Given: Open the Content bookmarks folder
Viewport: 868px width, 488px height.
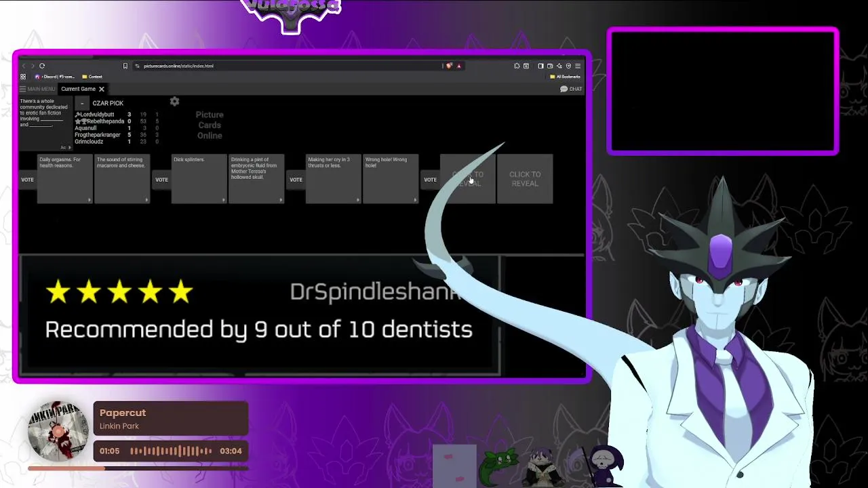Looking at the screenshot, I should tap(92, 77).
